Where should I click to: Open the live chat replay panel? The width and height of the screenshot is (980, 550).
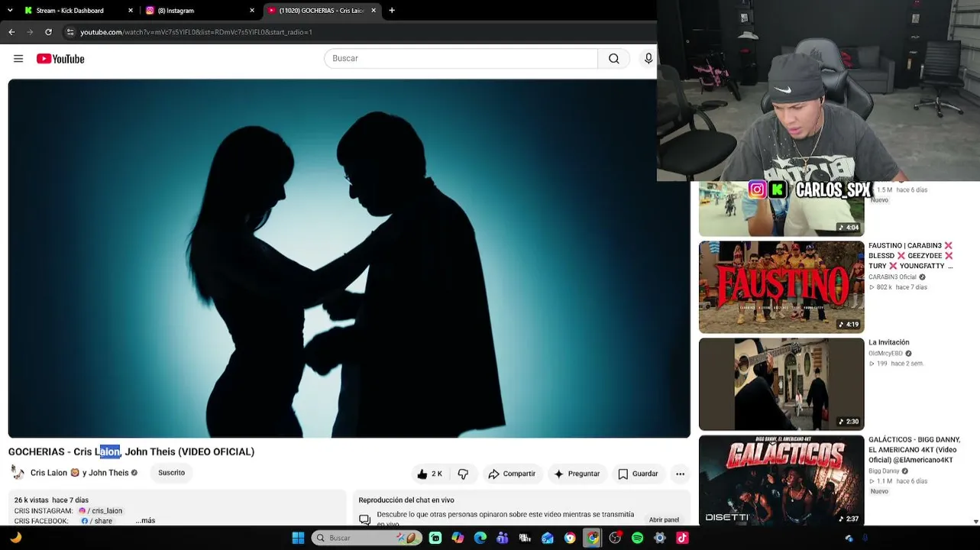664,519
